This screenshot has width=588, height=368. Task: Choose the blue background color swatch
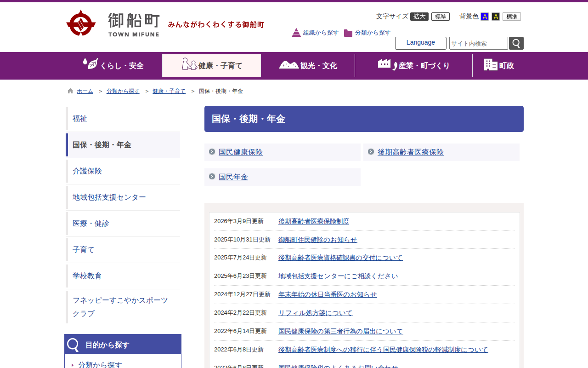484,17
